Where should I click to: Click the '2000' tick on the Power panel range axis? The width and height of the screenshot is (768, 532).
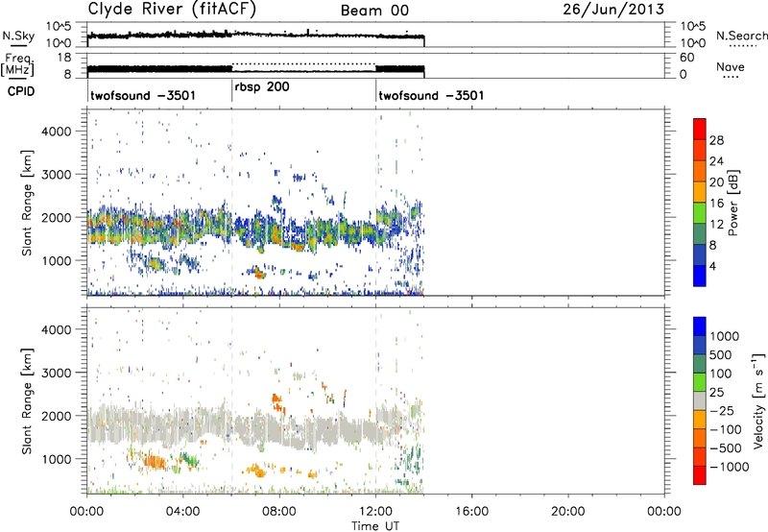57,217
